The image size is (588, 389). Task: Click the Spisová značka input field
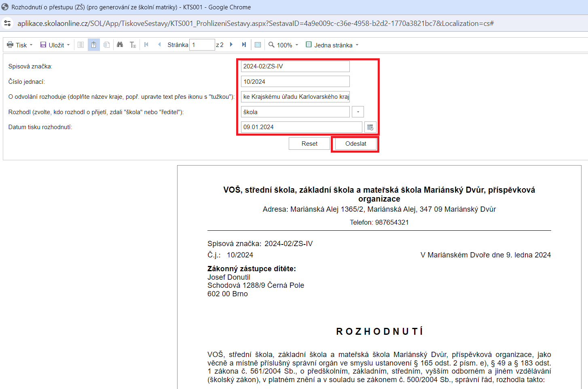pyautogui.click(x=295, y=66)
